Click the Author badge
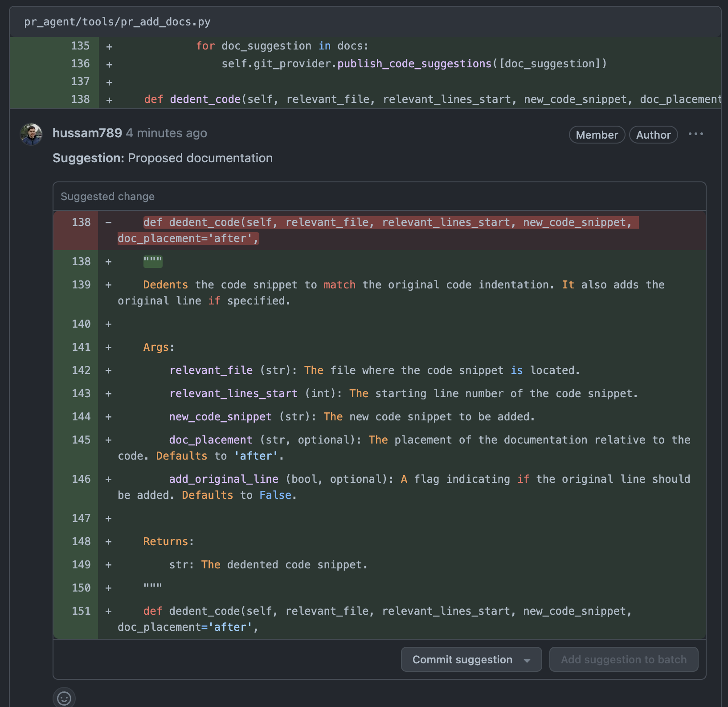This screenshot has width=728, height=707. point(653,135)
